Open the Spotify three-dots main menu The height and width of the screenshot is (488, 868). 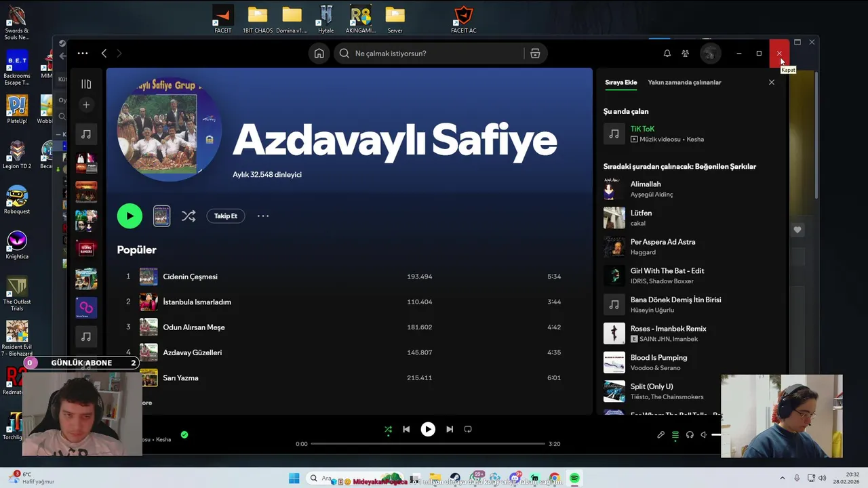[83, 54]
